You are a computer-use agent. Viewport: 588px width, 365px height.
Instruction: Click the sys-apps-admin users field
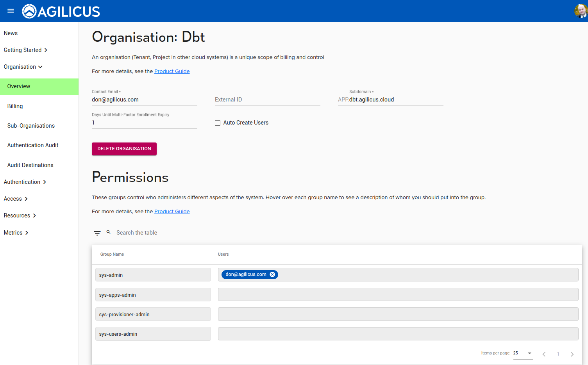tap(398, 294)
